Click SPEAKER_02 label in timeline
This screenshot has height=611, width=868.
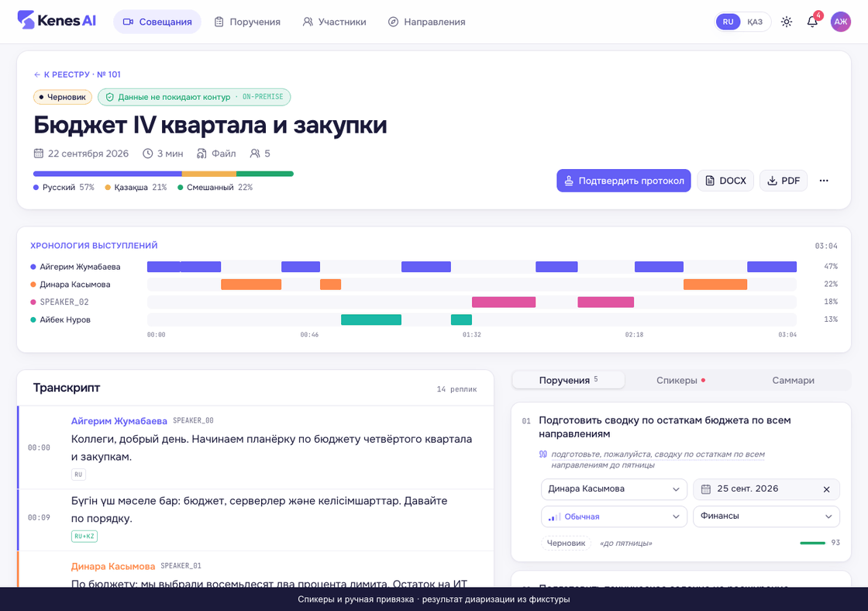64,302
